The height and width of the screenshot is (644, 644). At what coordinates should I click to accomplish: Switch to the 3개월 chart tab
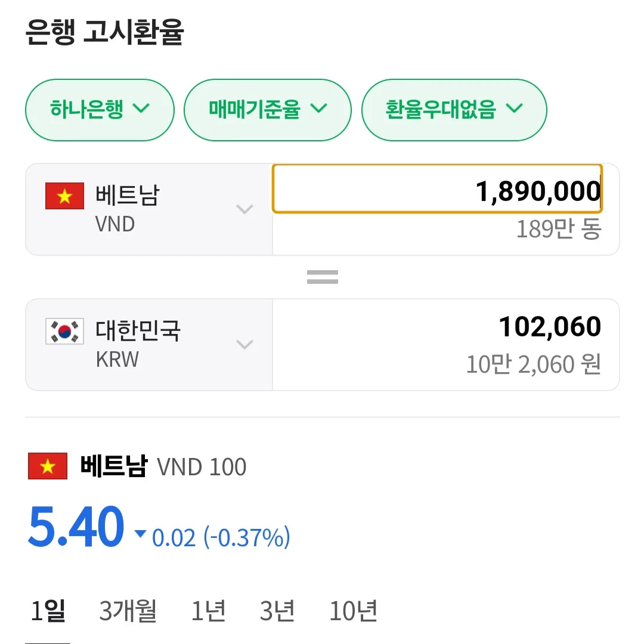(x=128, y=611)
